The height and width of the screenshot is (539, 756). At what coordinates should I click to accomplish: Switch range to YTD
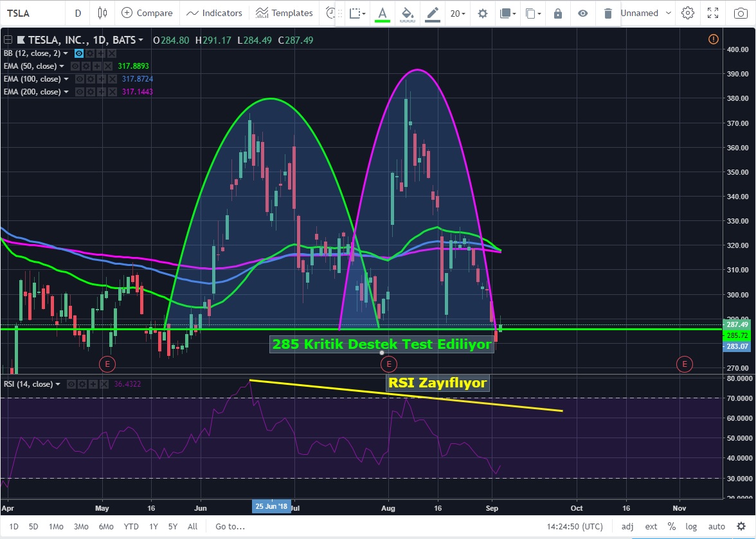(x=131, y=527)
